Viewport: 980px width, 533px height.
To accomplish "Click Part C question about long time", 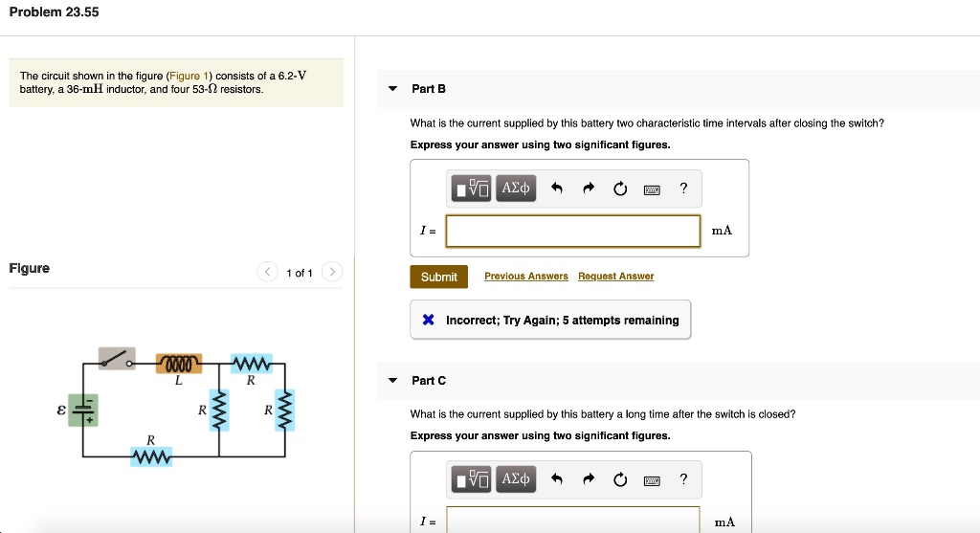I will (603, 414).
